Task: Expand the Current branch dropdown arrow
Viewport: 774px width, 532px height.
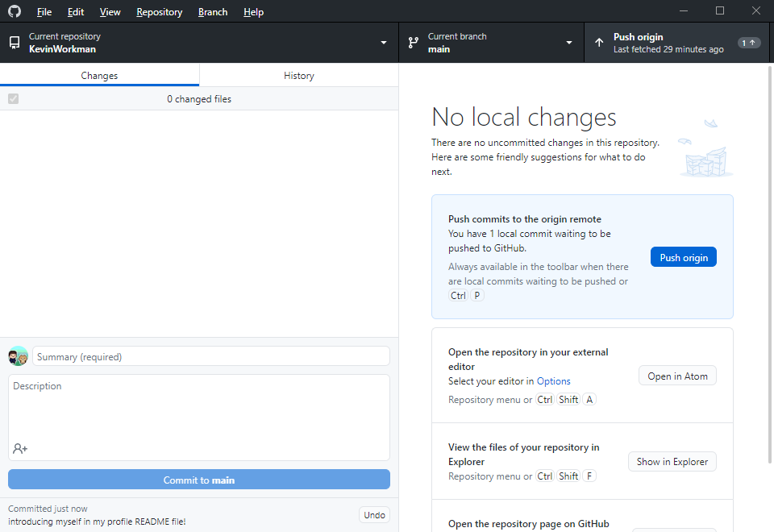Action: point(569,43)
